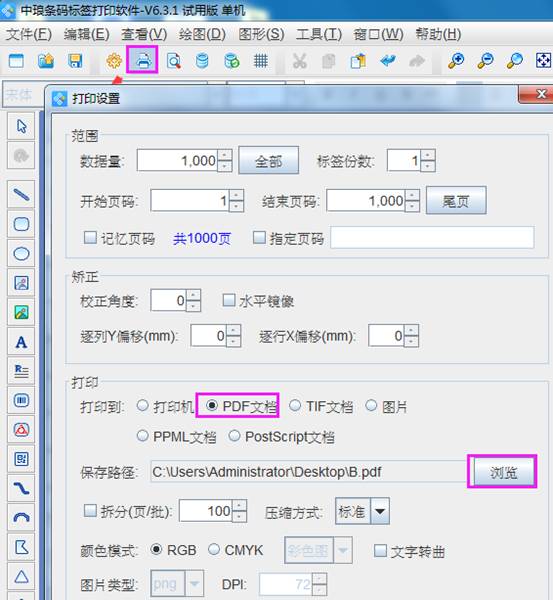Image resolution: width=553 pixels, height=600 pixels.
Task: Tick the 水平镜像 checkbox
Action: pyautogui.click(x=229, y=300)
